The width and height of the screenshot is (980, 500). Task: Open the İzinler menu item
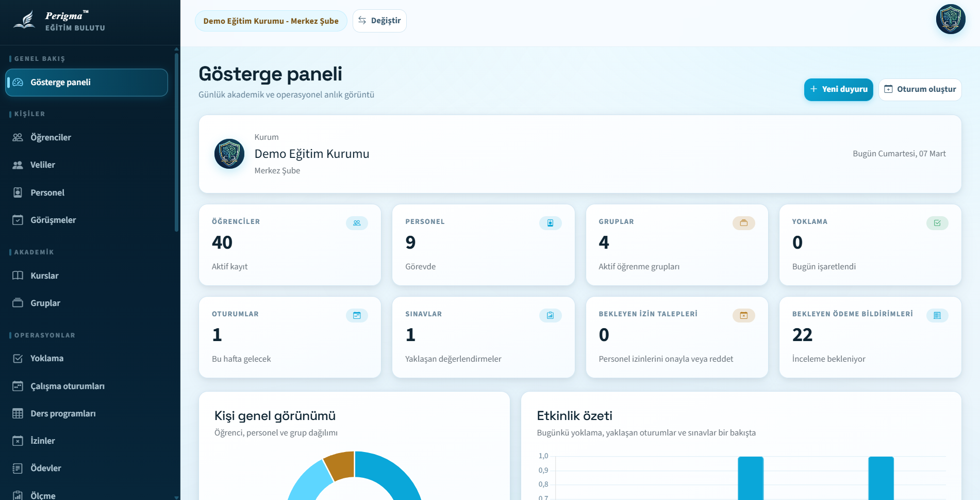coord(42,441)
